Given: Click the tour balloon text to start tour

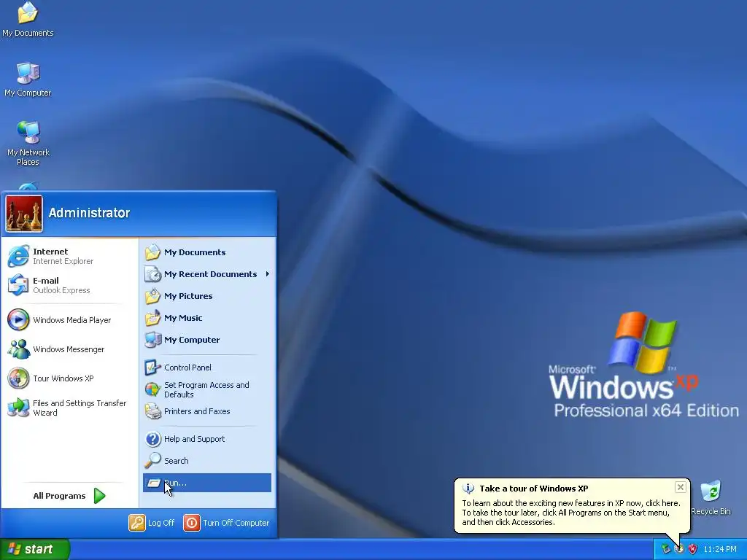Looking at the screenshot, I should click(x=571, y=513).
